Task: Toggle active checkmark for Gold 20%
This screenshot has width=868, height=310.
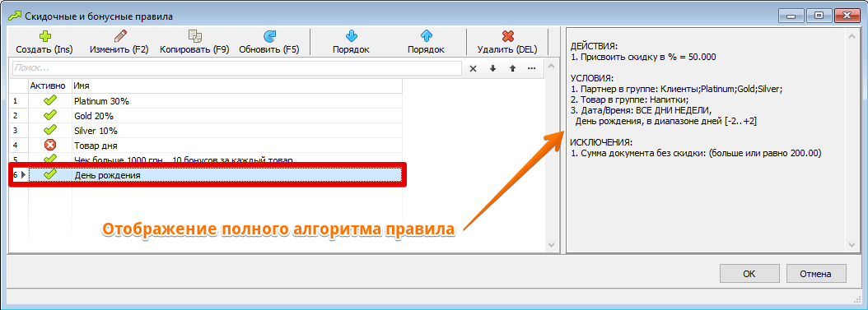Action: (50, 115)
